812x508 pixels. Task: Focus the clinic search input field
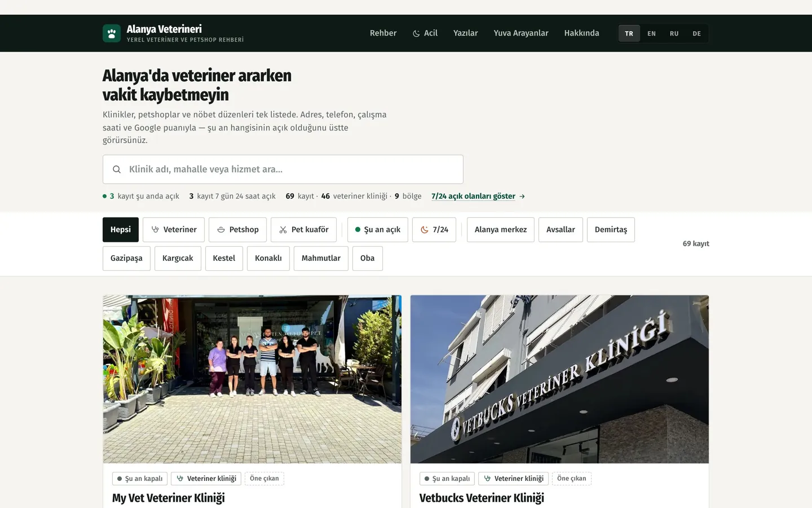click(x=283, y=169)
